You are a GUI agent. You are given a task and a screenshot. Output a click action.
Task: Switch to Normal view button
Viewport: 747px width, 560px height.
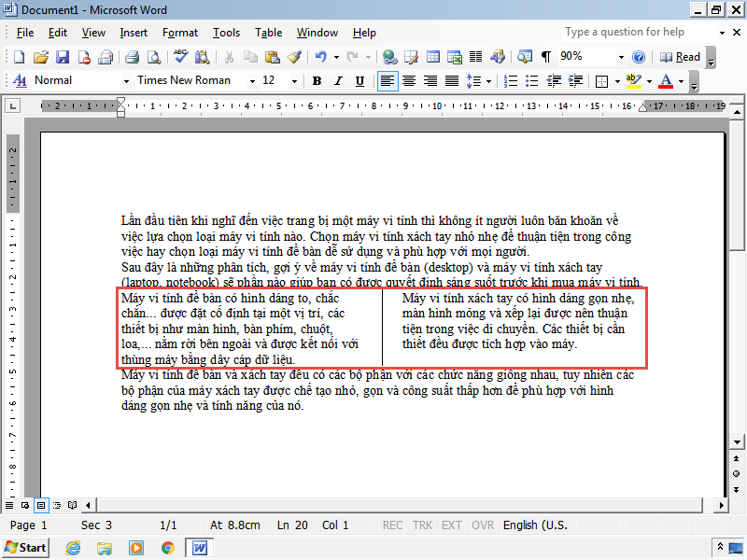click(x=9, y=505)
